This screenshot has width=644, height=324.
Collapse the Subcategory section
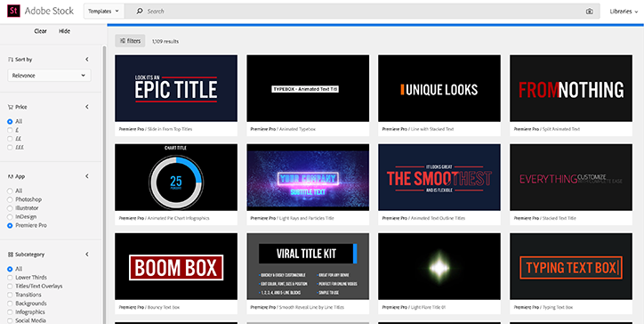tap(86, 255)
